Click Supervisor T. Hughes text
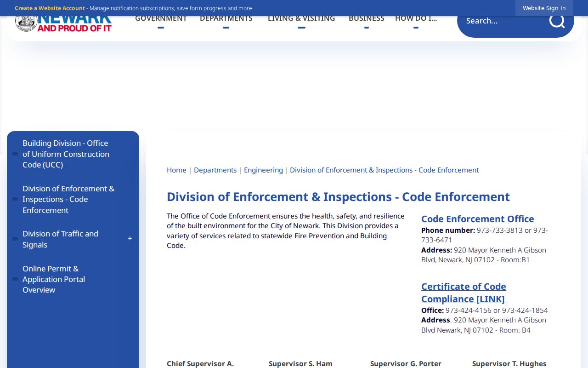The height and width of the screenshot is (368, 588). [509, 363]
